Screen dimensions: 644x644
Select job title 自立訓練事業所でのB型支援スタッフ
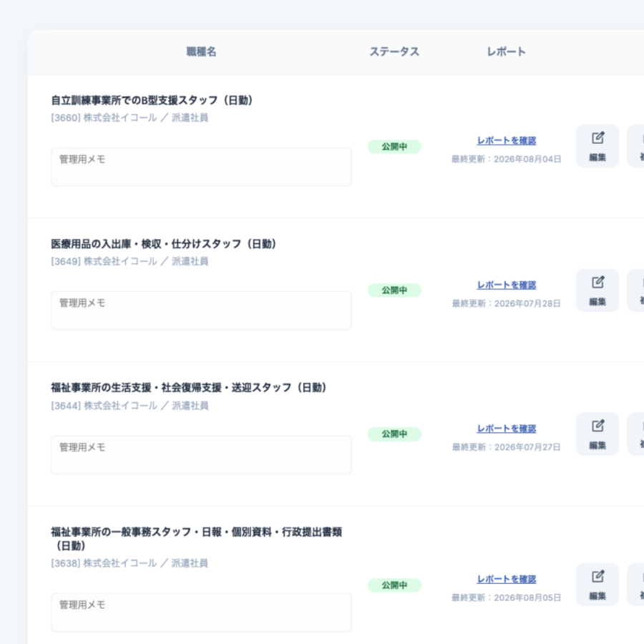point(152,100)
